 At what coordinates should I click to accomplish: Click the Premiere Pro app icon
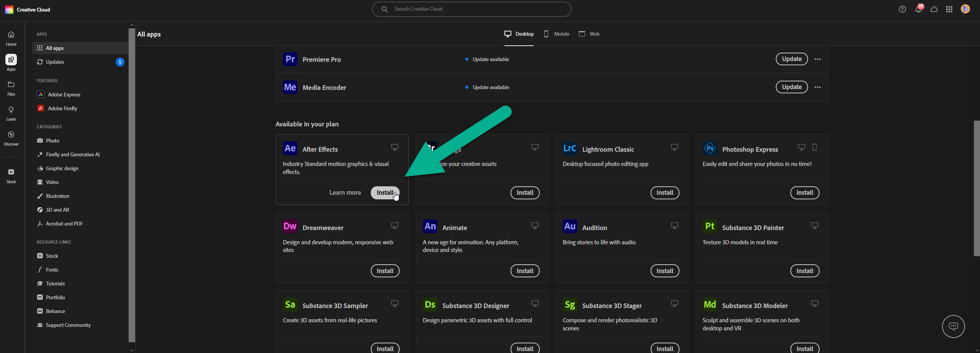pyautogui.click(x=290, y=59)
